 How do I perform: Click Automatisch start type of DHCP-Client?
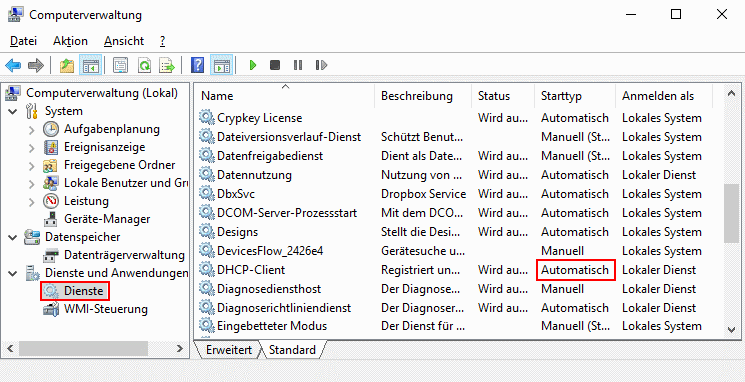575,270
